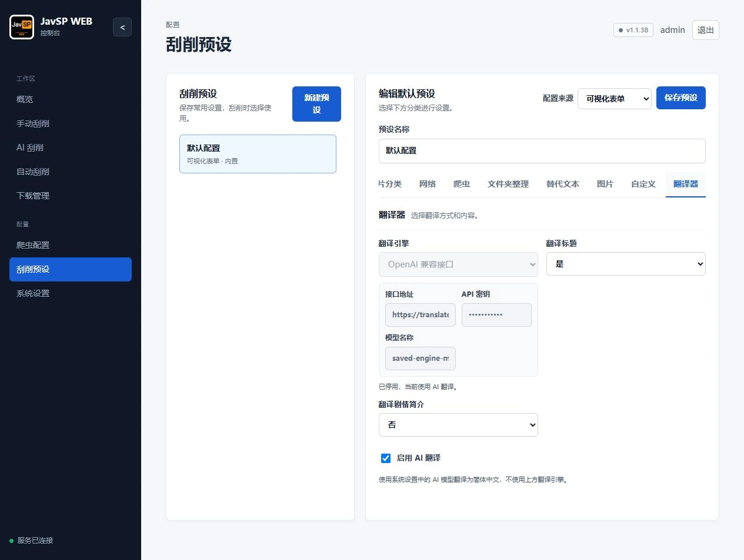This screenshot has height=560, width=744.
Task: Open the 翻译标题 dropdown
Action: tap(626, 264)
